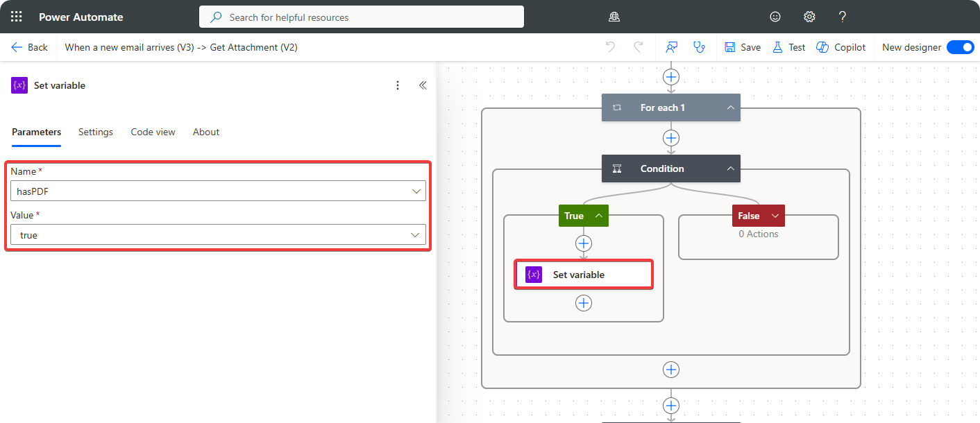This screenshot has width=980, height=423.
Task: Collapse the Set variable side panel
Action: pyautogui.click(x=423, y=85)
